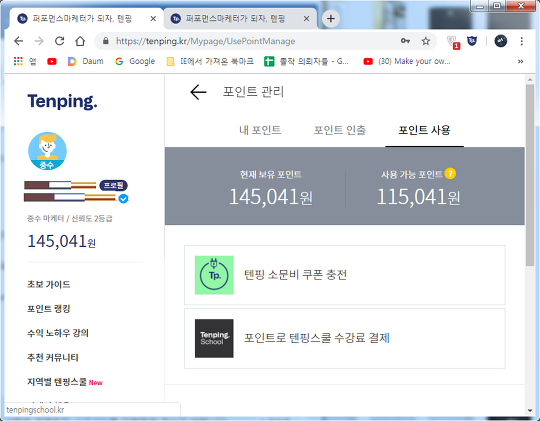This screenshot has width=540, height=421.
Task: Click the padlock site info icon
Action: coord(106,41)
